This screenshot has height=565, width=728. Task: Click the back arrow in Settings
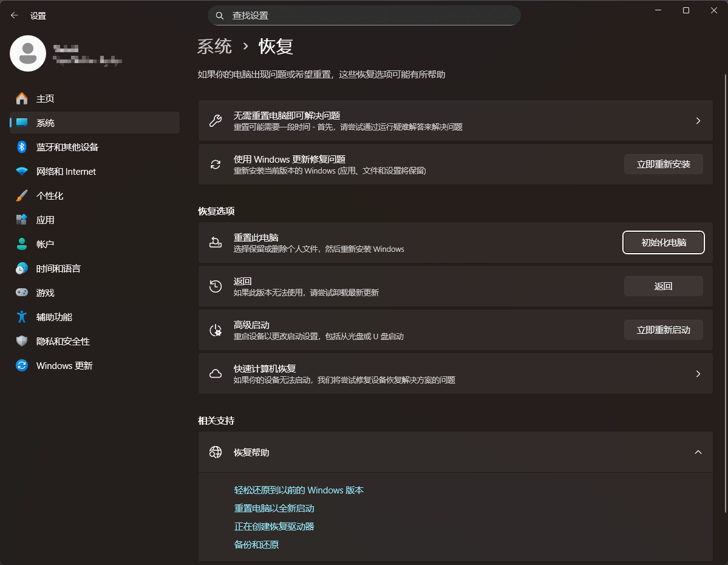point(15,15)
